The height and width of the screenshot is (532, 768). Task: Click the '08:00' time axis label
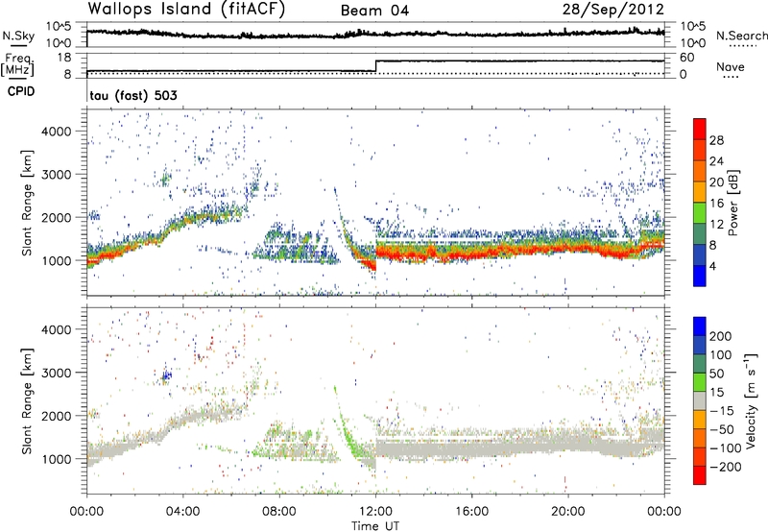click(279, 512)
